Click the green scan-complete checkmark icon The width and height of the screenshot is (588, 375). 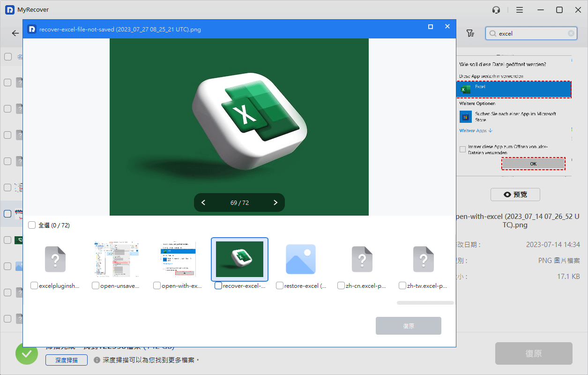tap(27, 353)
